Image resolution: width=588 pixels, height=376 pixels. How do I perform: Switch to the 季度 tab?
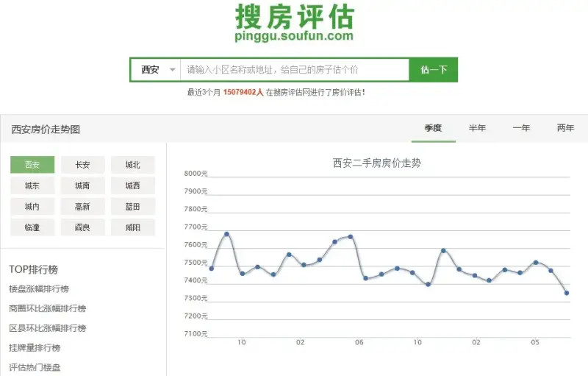(433, 128)
